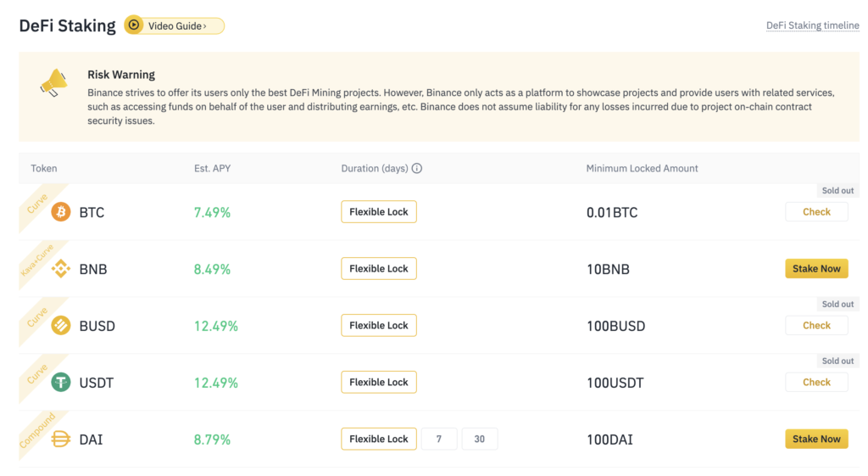
Task: Open the DeFi Staking timeline link
Action: pos(812,25)
